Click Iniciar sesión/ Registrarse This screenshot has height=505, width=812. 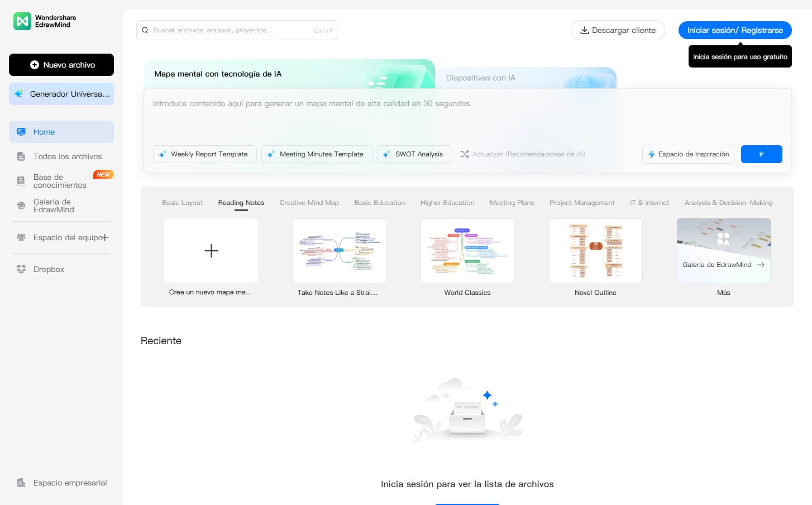[x=734, y=30]
